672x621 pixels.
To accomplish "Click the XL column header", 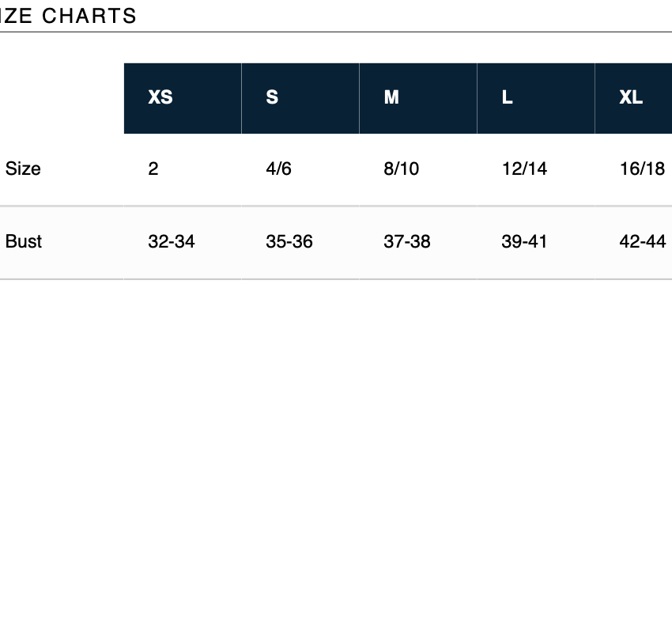I will (631, 97).
